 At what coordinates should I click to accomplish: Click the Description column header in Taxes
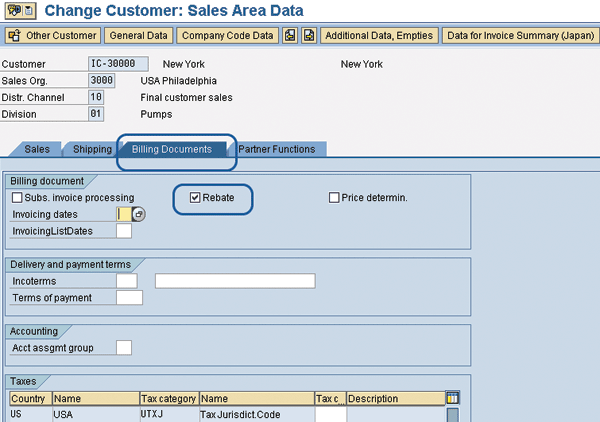(x=396, y=399)
